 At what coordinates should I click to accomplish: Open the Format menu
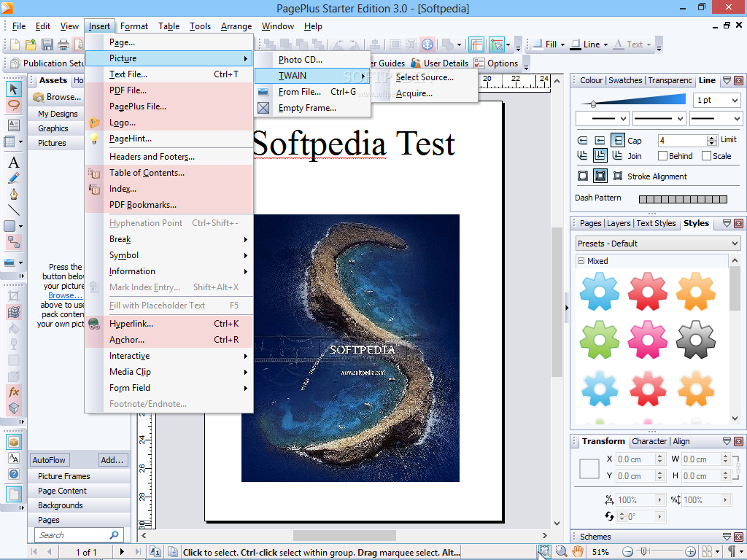point(134,26)
